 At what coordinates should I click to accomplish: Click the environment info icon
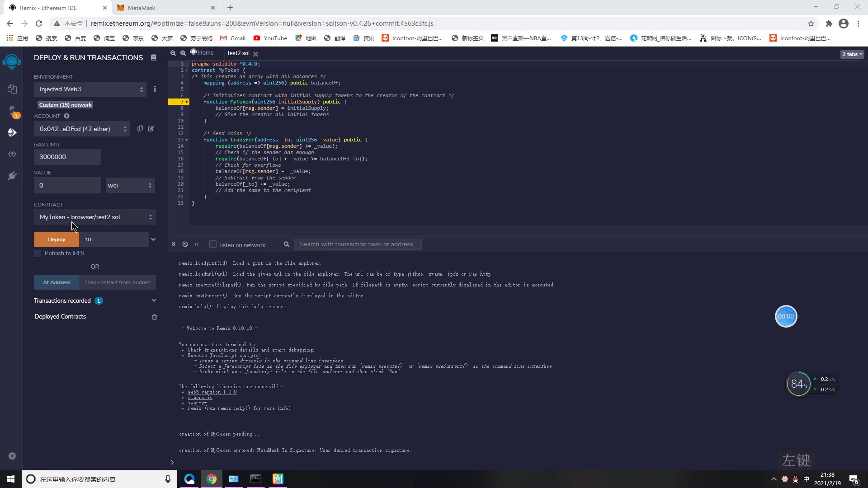click(155, 89)
